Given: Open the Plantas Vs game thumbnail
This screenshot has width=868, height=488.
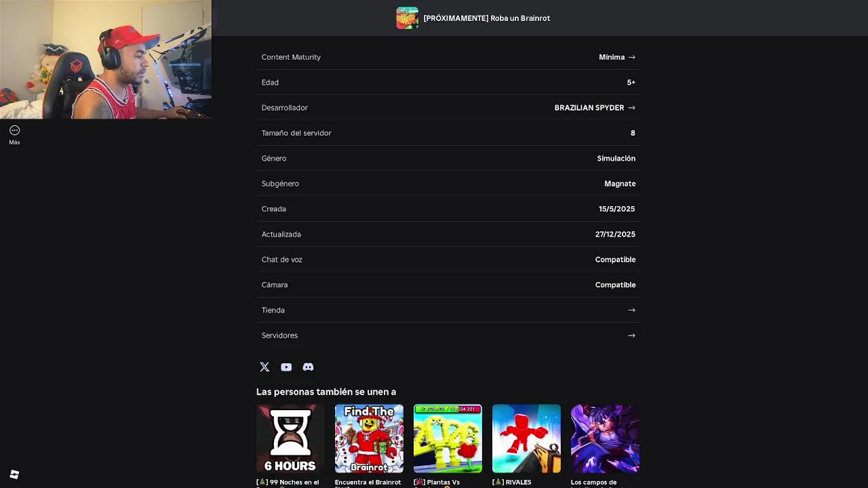Looking at the screenshot, I should click(x=448, y=439).
